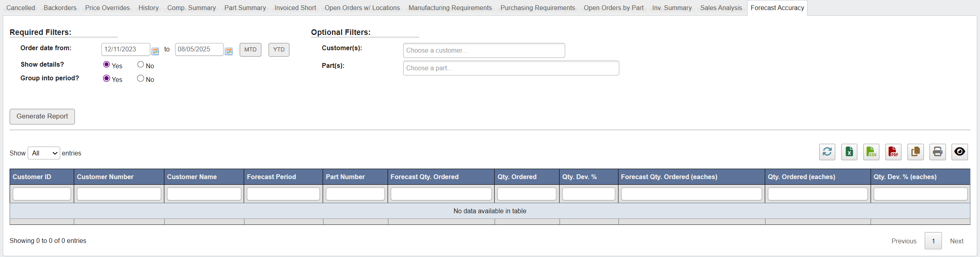Export table to PDF
Viewport: 980px width, 257px height.
(x=893, y=152)
